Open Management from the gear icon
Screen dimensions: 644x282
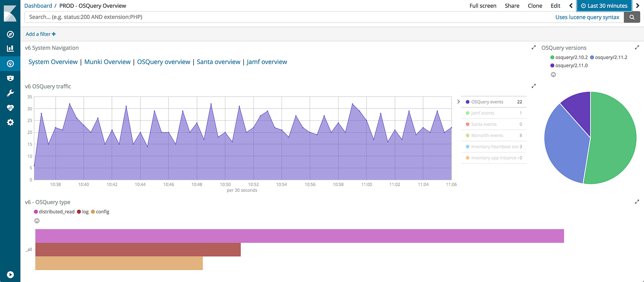[10, 123]
